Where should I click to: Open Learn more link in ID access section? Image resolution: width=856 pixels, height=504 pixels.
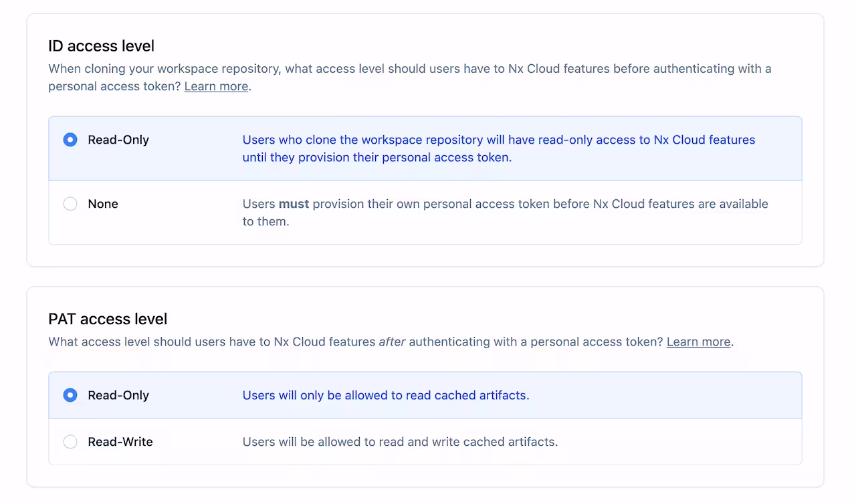click(216, 86)
